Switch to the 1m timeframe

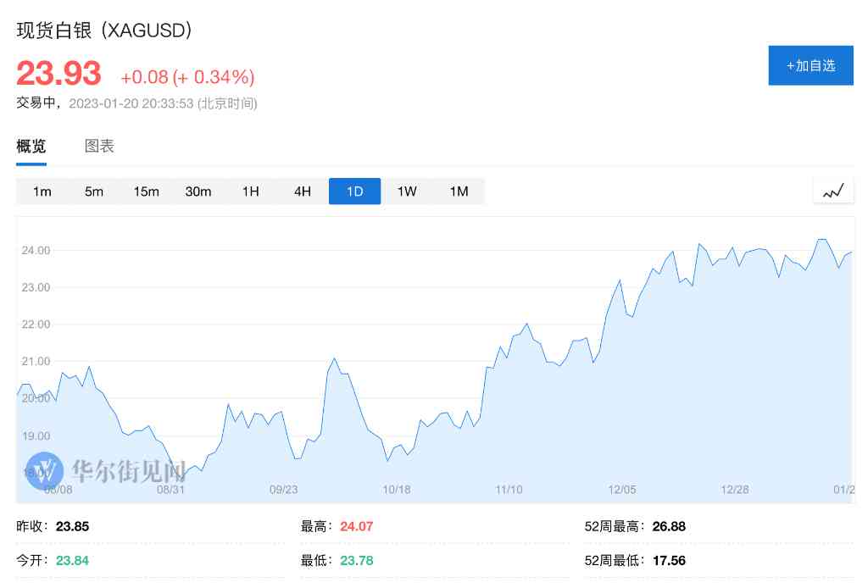42,191
